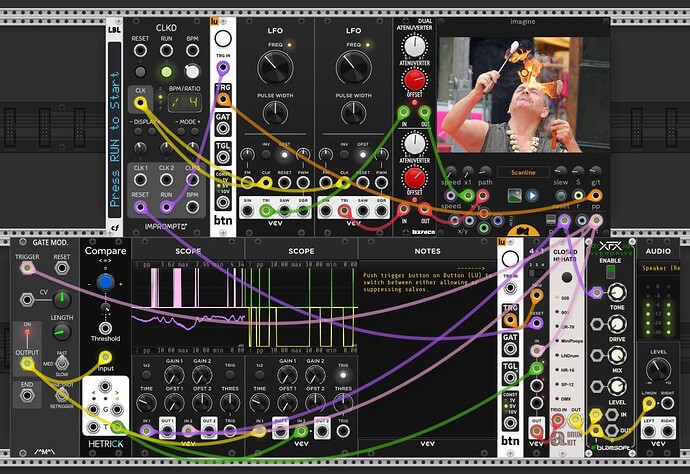
Task: Click the CLK 2 output jack on CLKD
Action: tap(166, 180)
